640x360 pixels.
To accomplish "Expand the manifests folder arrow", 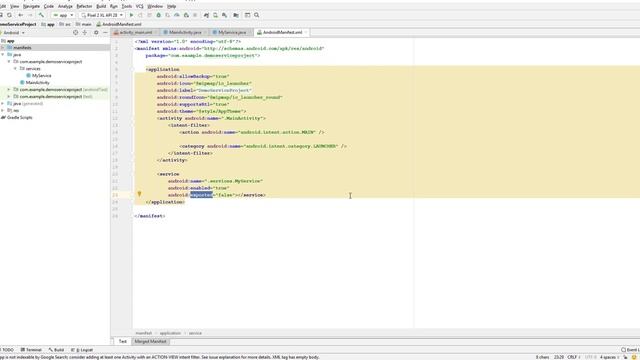I will (3, 48).
